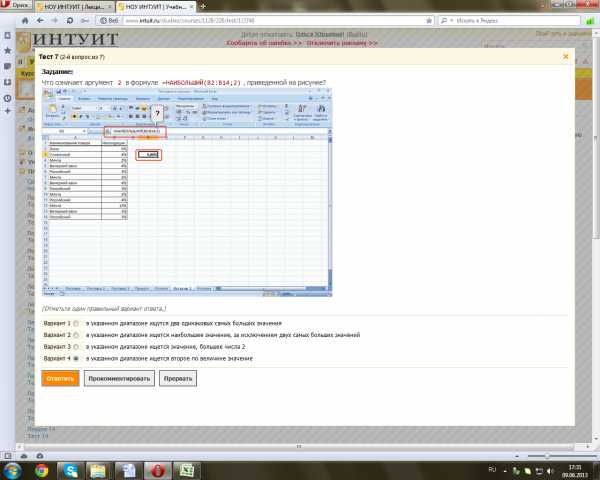Click the volume speaker icon in system tray
Viewport: 600px width, 480px height.
(550, 471)
